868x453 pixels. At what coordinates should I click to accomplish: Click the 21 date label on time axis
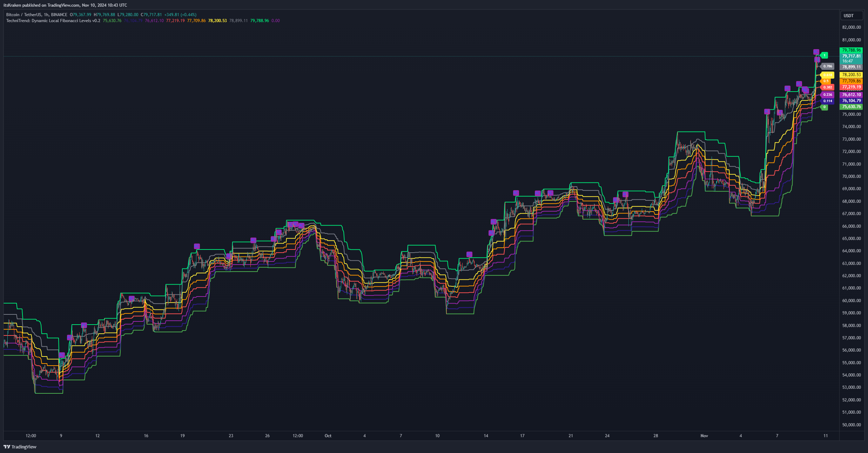tap(571, 436)
